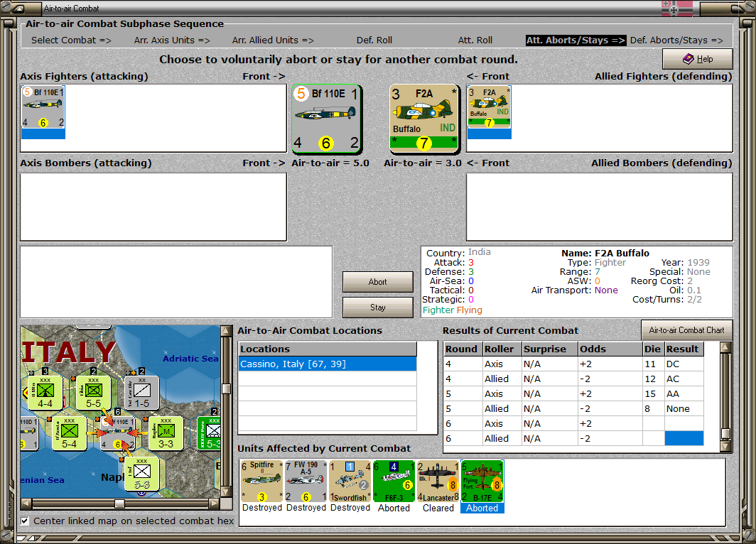Select the large Bf 110E fighter counter
756x544 pixels.
tap(326, 119)
